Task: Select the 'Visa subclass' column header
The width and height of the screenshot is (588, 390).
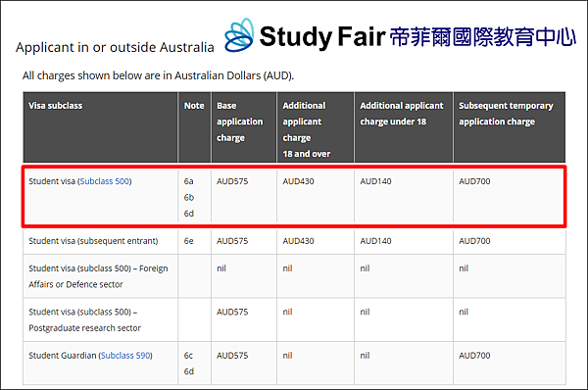Action: (56, 106)
